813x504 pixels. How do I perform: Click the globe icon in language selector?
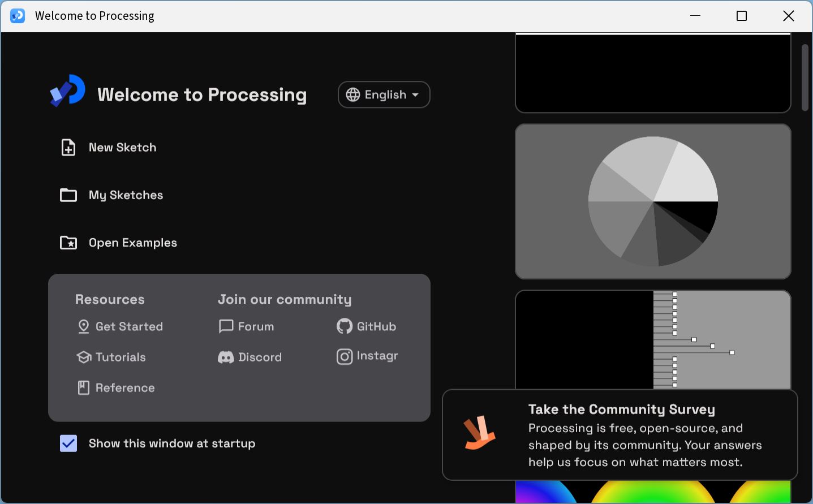click(x=353, y=94)
